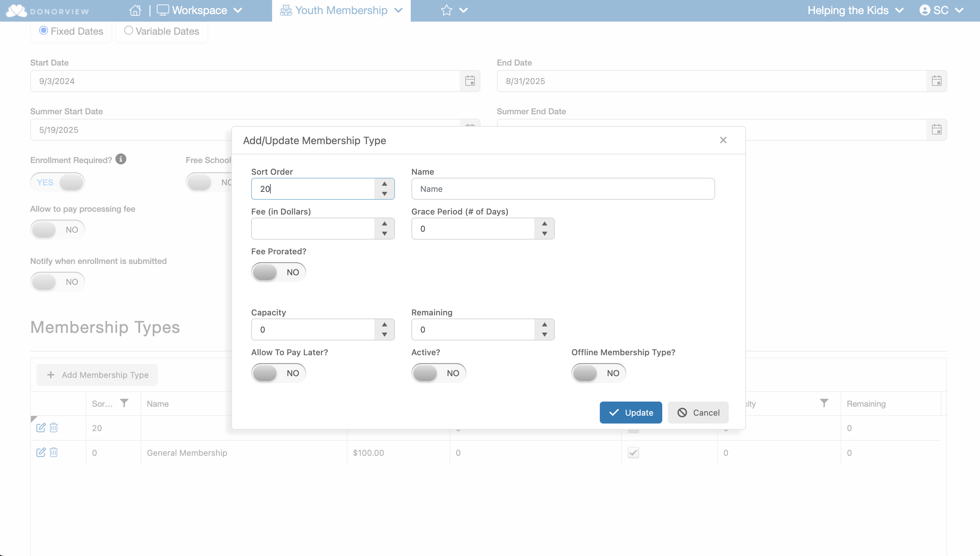The image size is (980, 556).
Task: Click the Cancel button
Action: (698, 413)
